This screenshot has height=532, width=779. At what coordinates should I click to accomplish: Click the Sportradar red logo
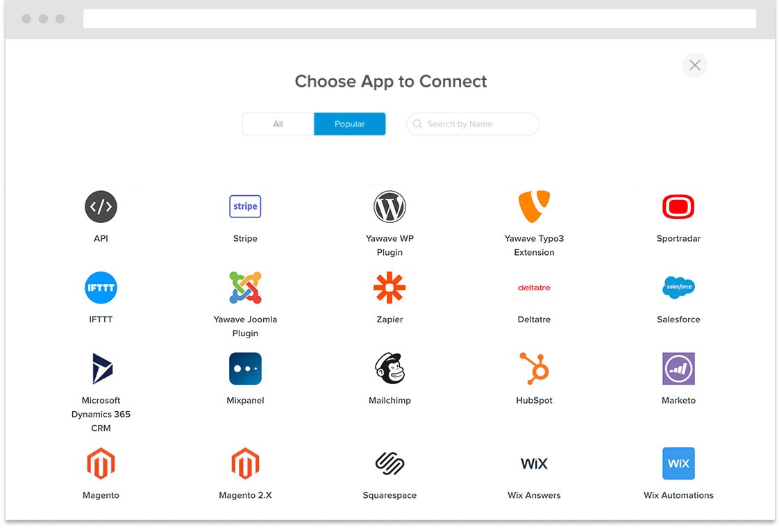click(x=678, y=206)
